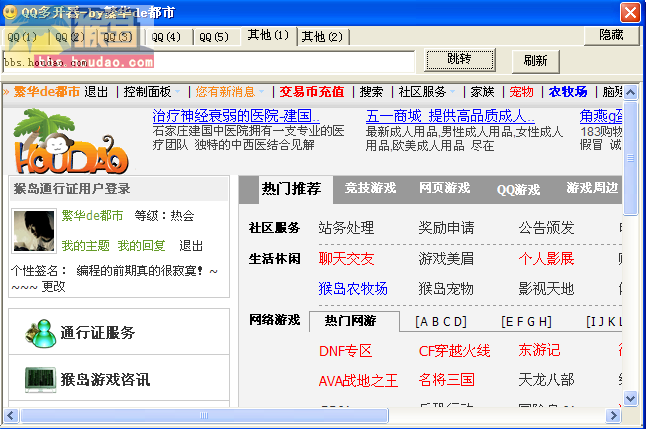Select the 网页游戏 tab
The height and width of the screenshot is (429, 647).
tap(444, 188)
